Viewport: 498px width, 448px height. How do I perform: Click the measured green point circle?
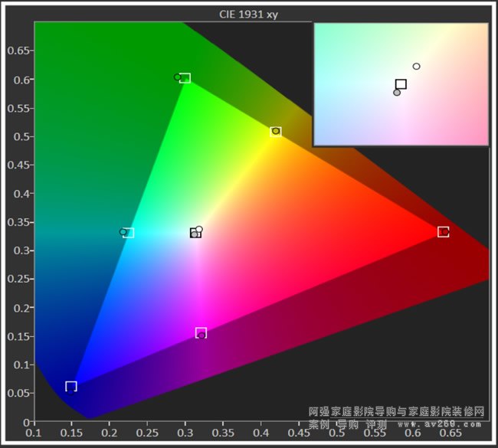point(178,77)
